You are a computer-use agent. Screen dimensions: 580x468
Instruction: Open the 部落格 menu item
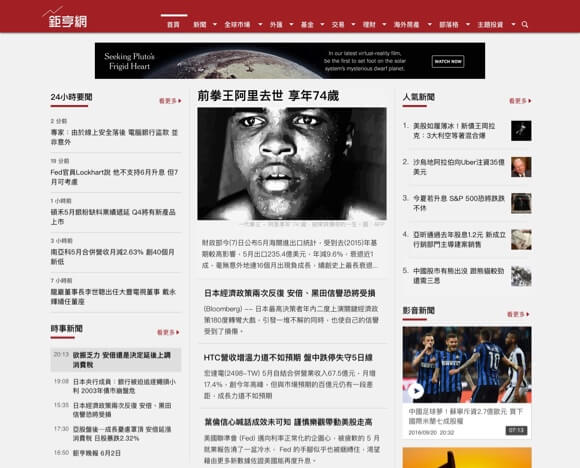point(449,25)
